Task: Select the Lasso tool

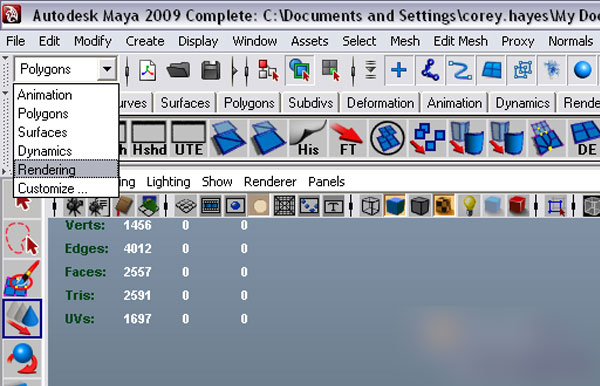Action: [22, 239]
